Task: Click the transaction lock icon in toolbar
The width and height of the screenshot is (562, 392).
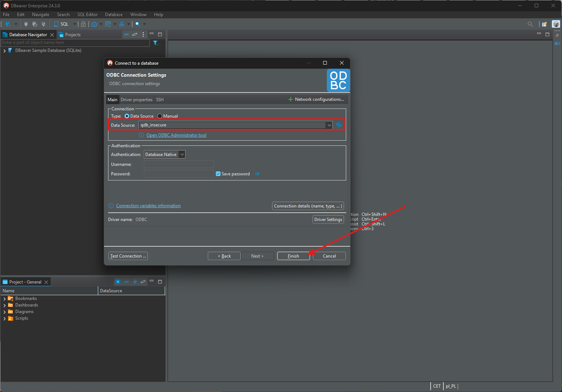Action: click(83, 24)
